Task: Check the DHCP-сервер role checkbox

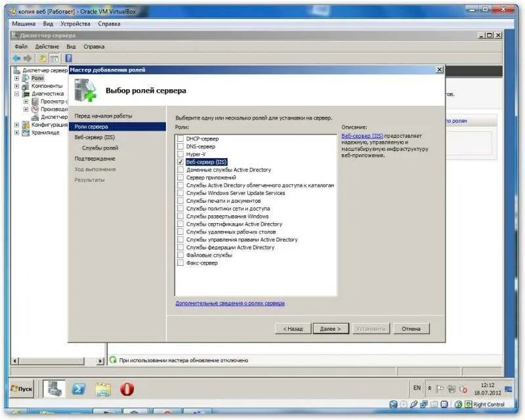Action: (180, 138)
